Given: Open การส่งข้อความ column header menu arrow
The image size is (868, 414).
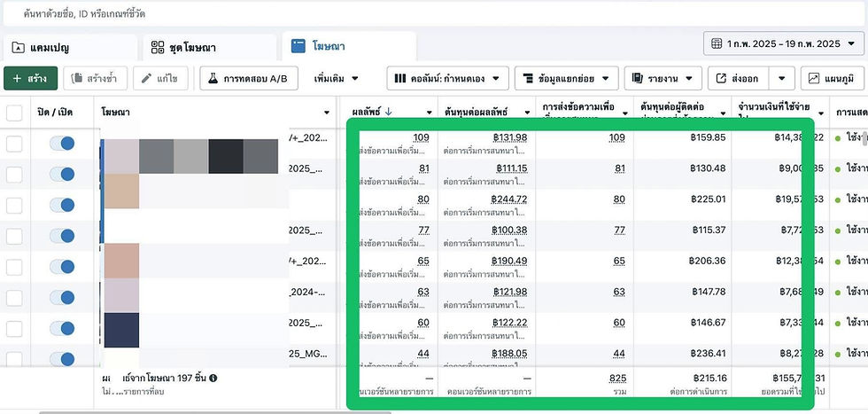Looking at the screenshot, I should coord(625,113).
